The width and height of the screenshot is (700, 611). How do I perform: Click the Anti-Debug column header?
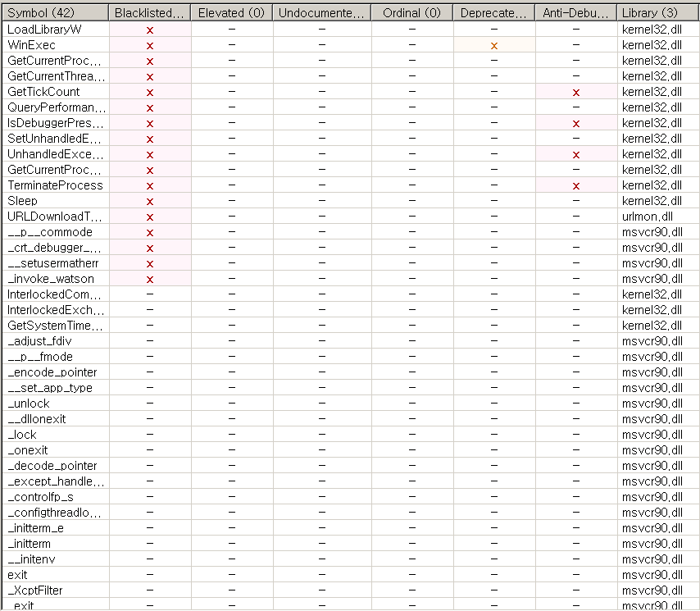click(576, 12)
